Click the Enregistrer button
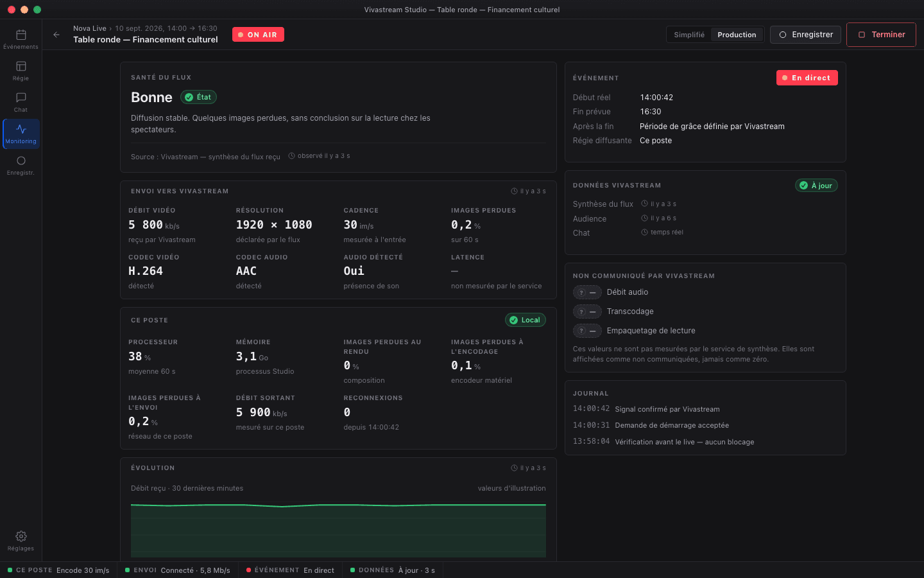The height and width of the screenshot is (578, 924). 806,35
